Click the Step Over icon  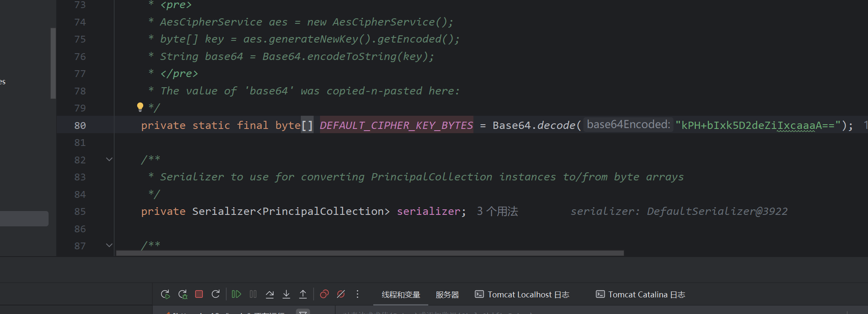click(270, 294)
